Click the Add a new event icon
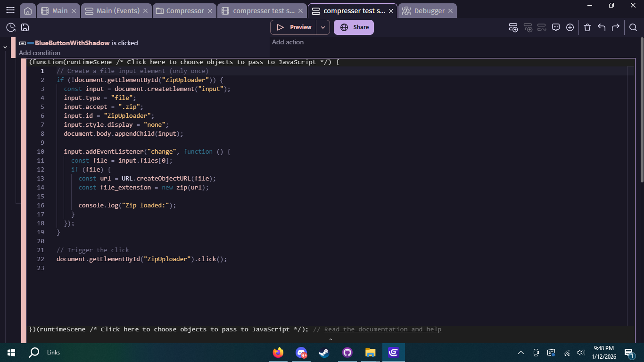Image resolution: width=644 pixels, height=362 pixels. pos(513,27)
